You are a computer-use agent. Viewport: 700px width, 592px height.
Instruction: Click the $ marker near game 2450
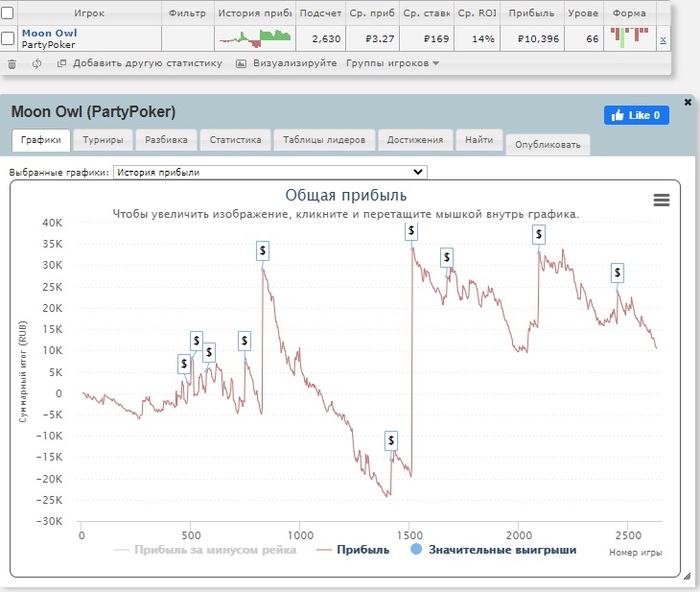click(617, 272)
